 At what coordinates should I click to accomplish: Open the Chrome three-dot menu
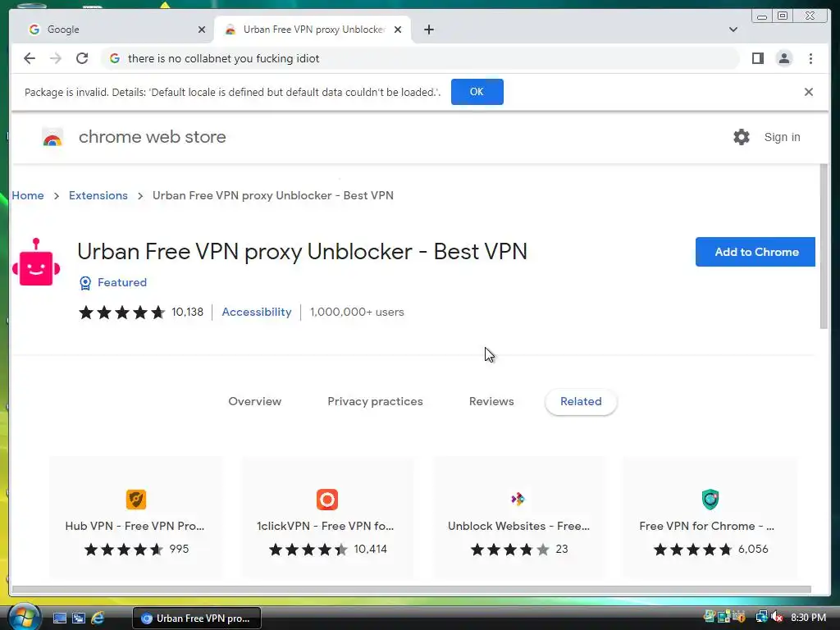810,58
